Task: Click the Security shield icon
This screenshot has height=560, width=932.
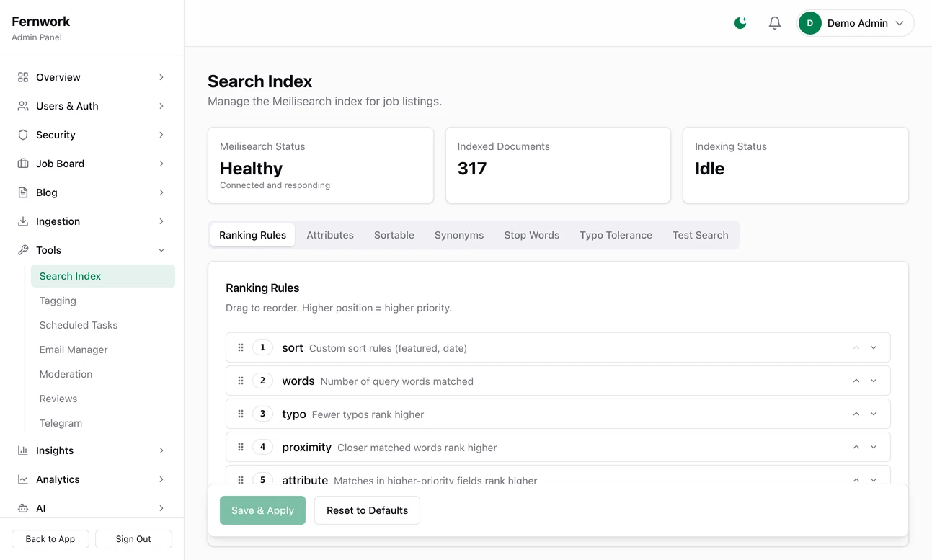Action: 23,135
